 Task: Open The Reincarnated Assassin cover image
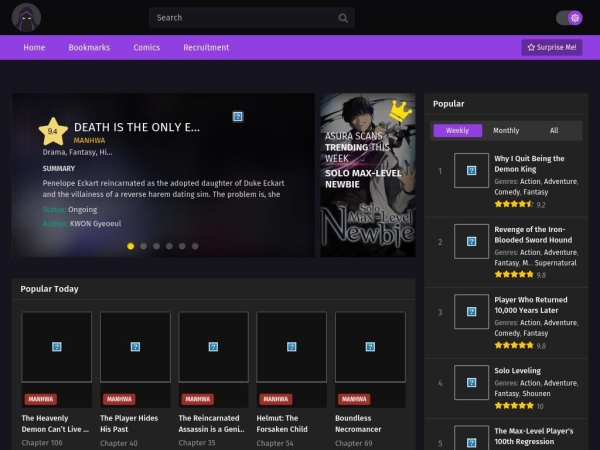pyautogui.click(x=214, y=347)
